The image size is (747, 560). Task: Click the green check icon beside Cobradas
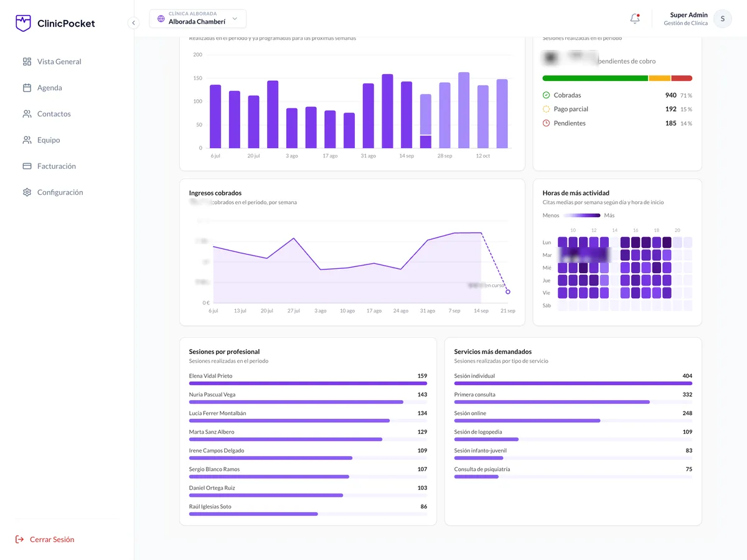(547, 95)
